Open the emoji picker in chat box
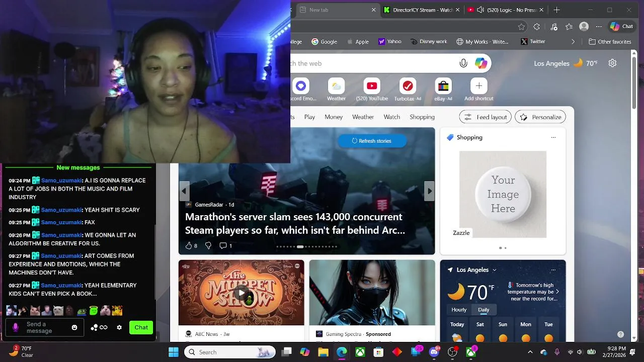The width and height of the screenshot is (644, 362). click(74, 327)
